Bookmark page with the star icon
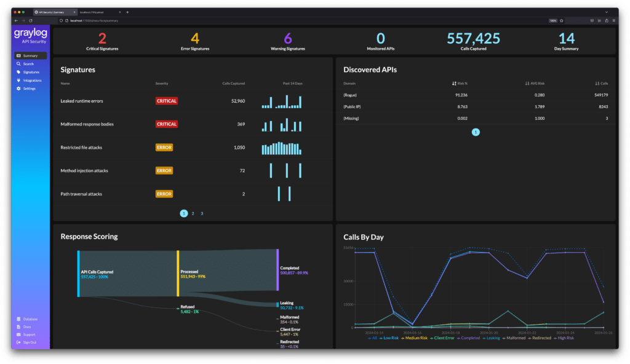Image resolution: width=630 pixels, height=364 pixels. (562, 20)
